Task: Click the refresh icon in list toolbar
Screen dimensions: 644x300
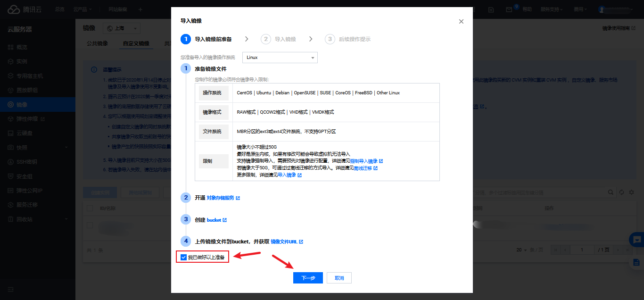Action: [621, 192]
